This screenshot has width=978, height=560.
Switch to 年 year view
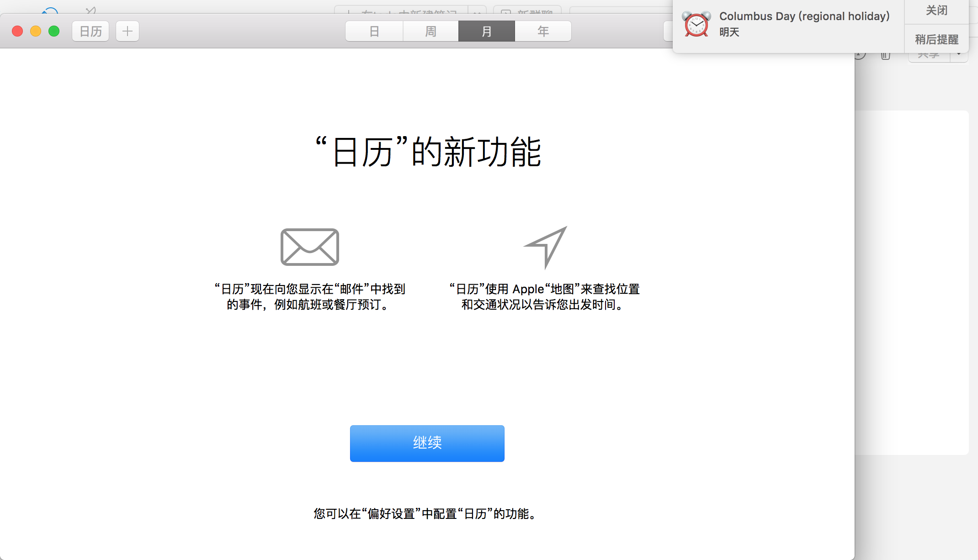pyautogui.click(x=543, y=31)
